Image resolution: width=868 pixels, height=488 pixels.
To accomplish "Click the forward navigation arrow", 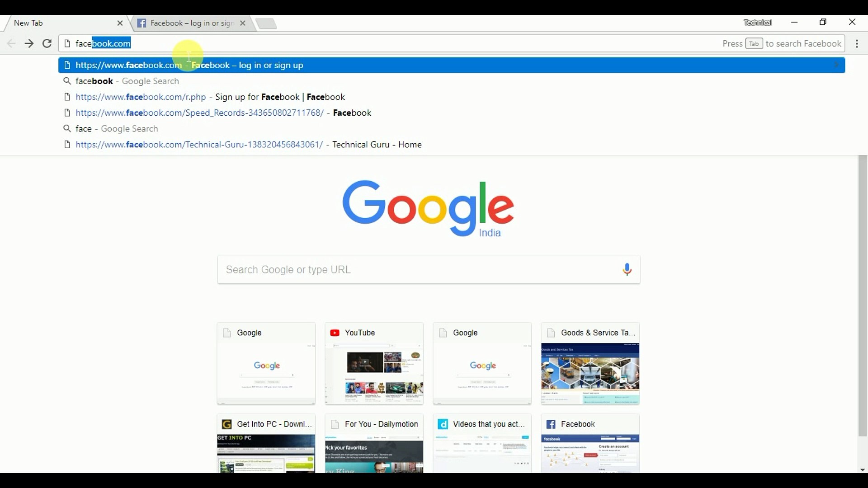I will coord(28,43).
